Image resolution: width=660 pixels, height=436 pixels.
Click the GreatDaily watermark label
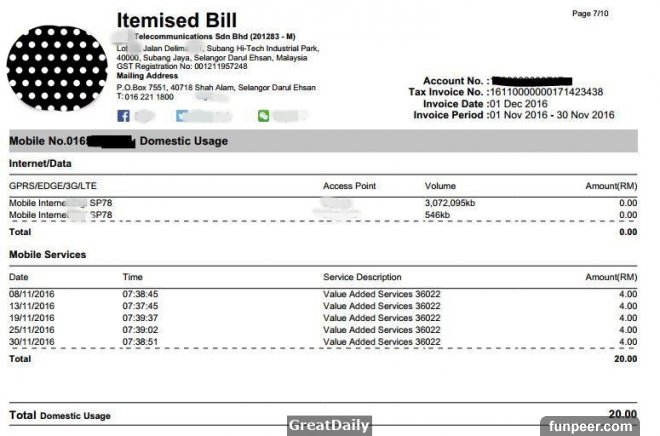pos(329,425)
